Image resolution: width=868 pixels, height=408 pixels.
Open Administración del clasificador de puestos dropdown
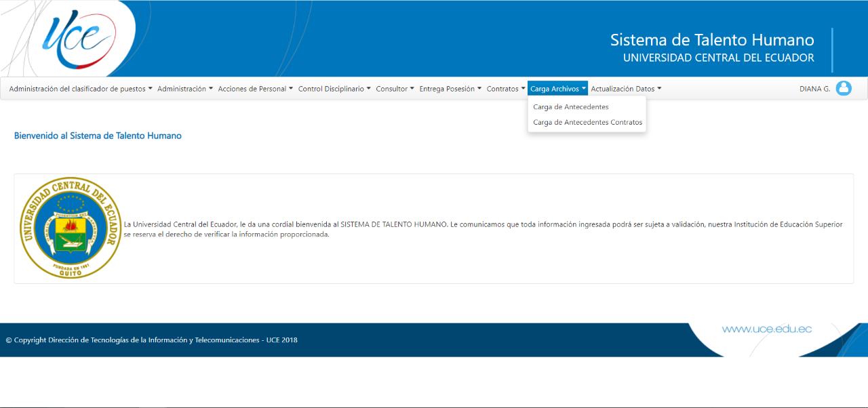click(81, 89)
